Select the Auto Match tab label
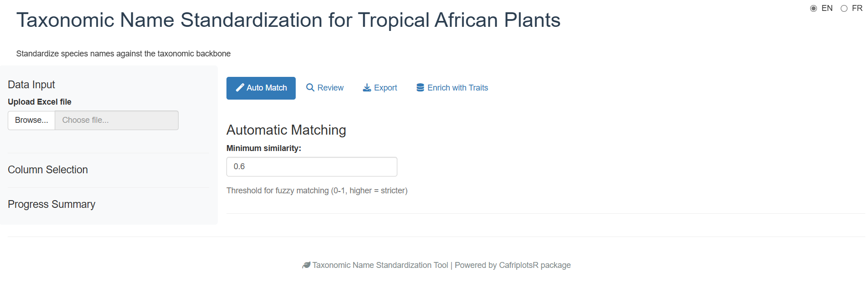Image resolution: width=868 pixels, height=282 pixels. click(267, 88)
